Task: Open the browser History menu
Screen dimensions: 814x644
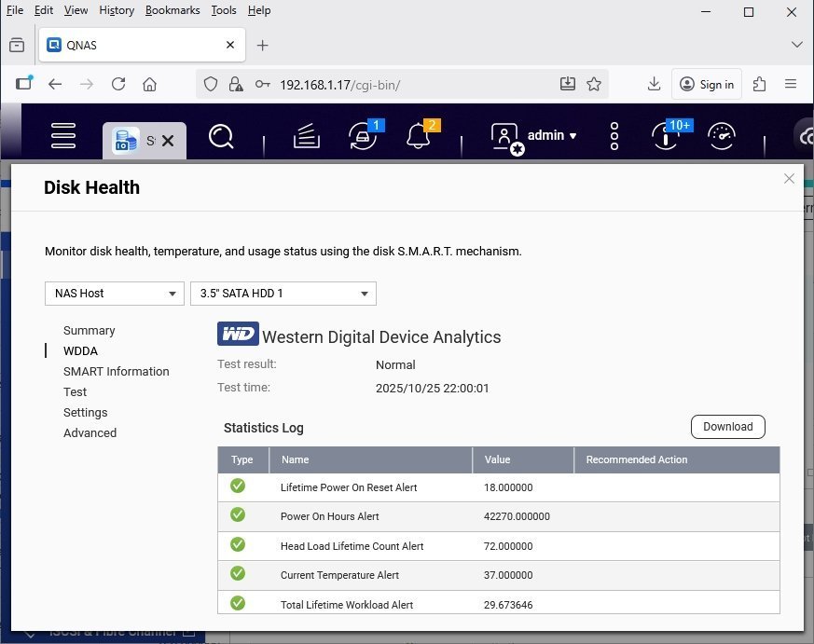Action: (117, 10)
